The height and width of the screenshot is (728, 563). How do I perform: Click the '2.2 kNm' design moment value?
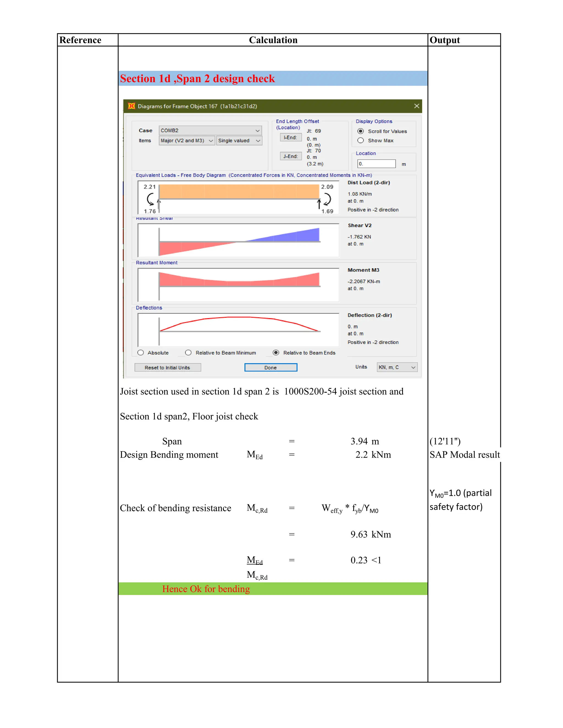tap(373, 455)
